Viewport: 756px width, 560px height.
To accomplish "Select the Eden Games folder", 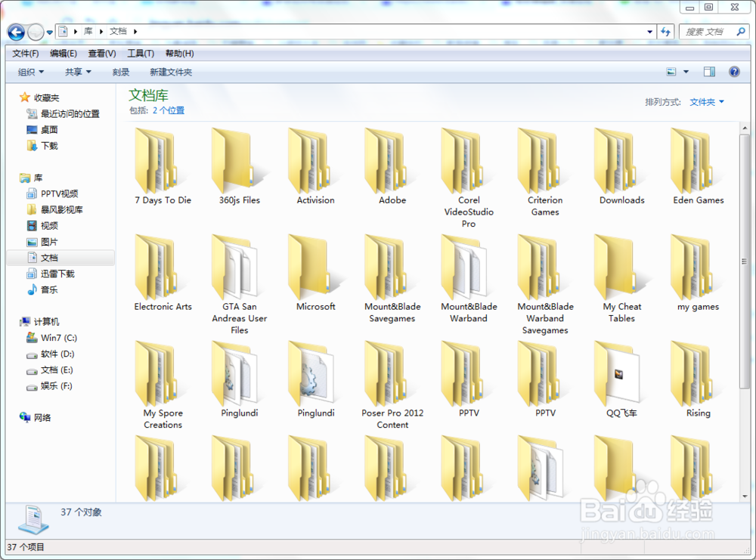I will click(x=698, y=167).
